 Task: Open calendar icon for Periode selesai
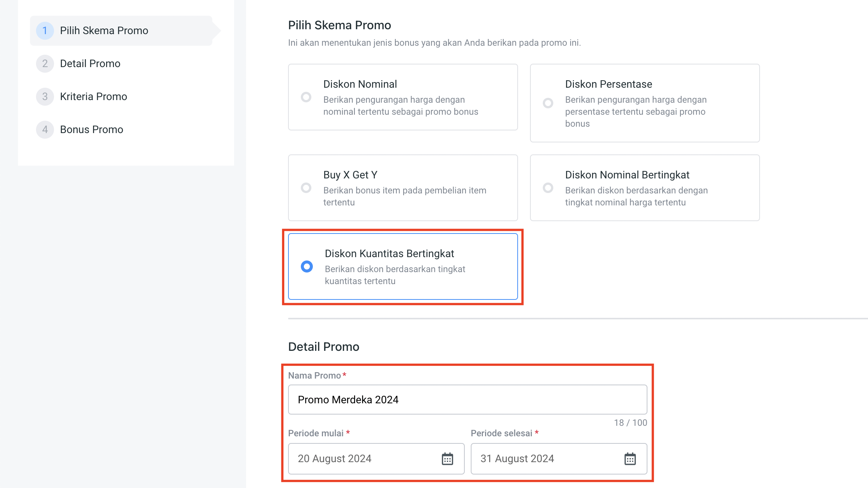[630, 459]
